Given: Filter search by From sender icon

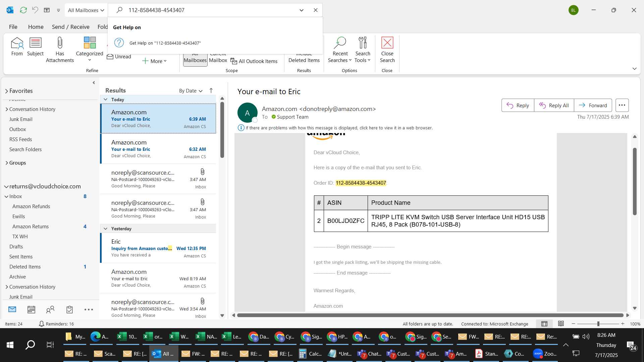Looking at the screenshot, I should click(x=17, y=47).
